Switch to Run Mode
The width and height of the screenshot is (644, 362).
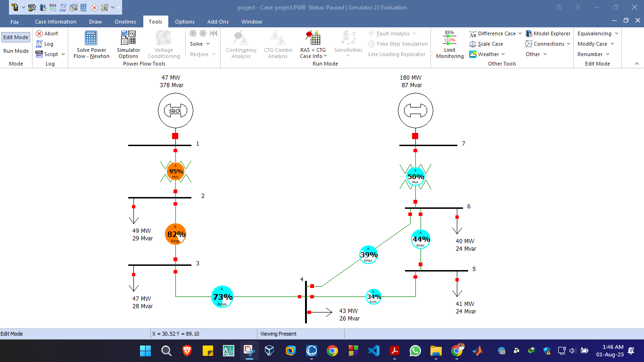tap(16, 51)
